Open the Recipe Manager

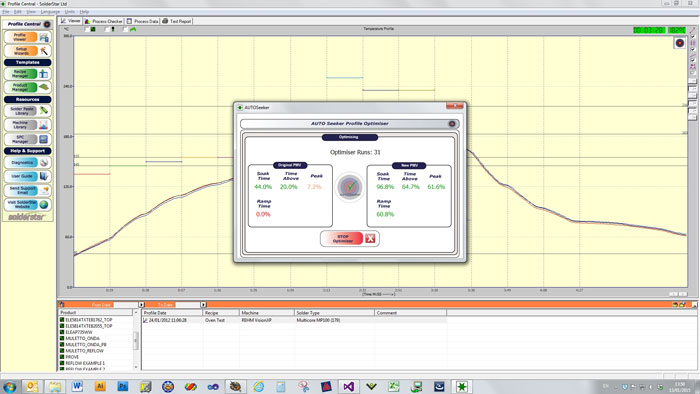[28, 74]
